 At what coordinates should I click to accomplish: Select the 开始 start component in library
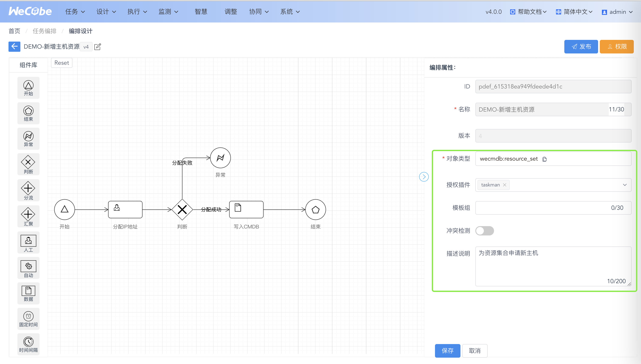click(x=28, y=88)
